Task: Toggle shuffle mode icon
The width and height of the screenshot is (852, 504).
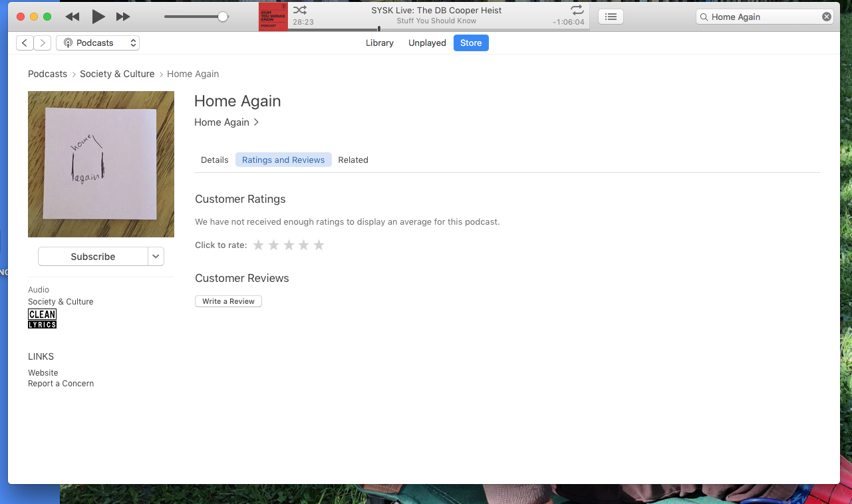Action: pos(300,10)
